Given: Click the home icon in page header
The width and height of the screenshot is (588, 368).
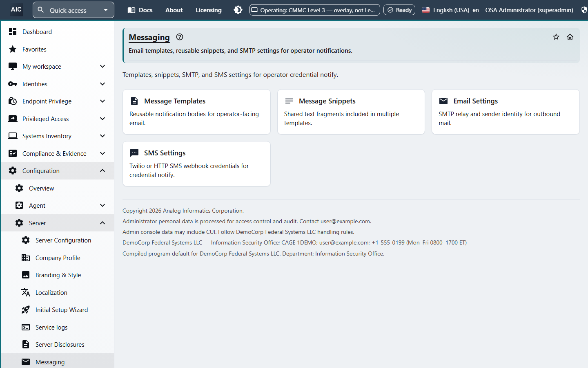Looking at the screenshot, I should tap(570, 37).
